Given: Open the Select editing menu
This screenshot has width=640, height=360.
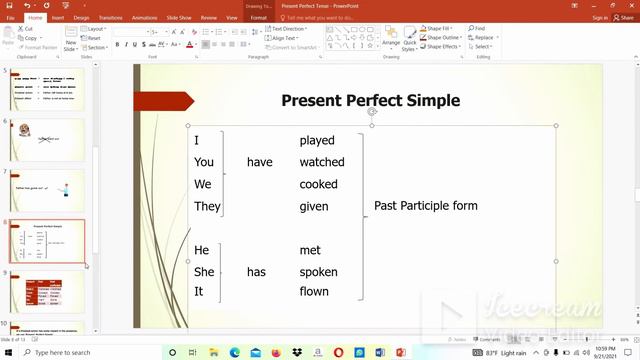Looking at the screenshot, I should click(480, 47).
